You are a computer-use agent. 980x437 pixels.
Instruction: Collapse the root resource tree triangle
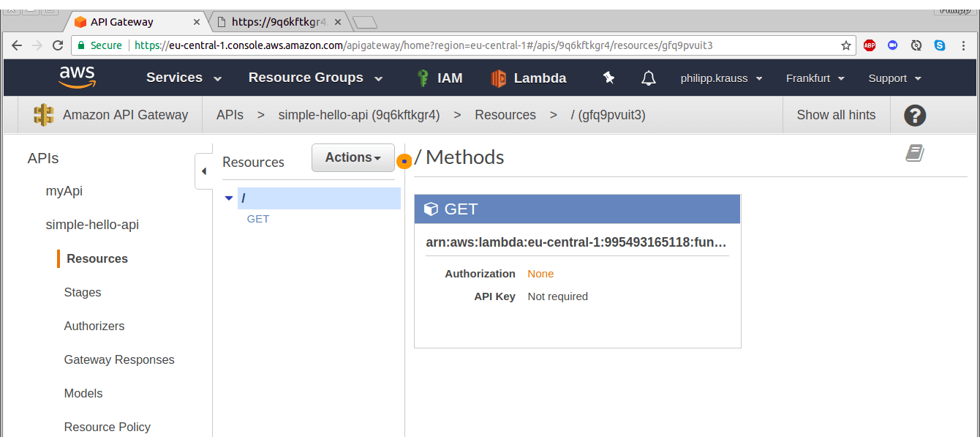[229, 198]
